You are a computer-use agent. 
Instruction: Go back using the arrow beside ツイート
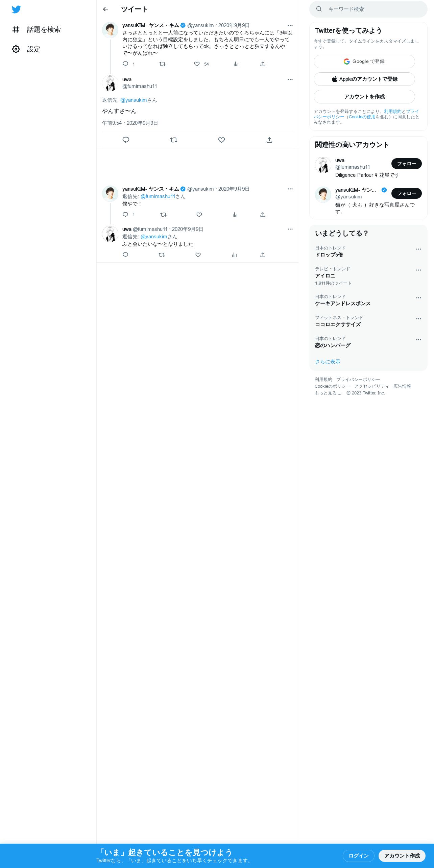pos(105,9)
